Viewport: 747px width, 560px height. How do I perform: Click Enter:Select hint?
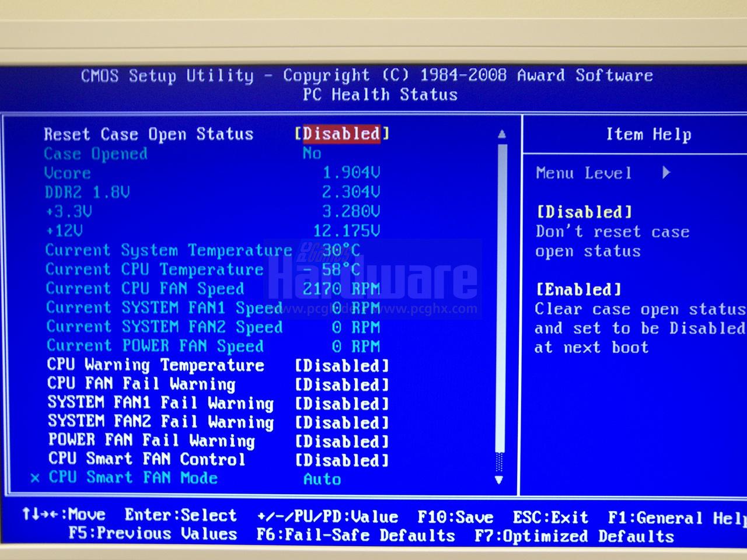[x=181, y=515]
